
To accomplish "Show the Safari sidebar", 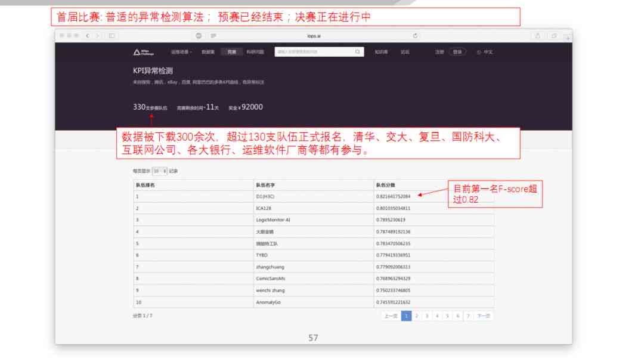I will 112,36.
